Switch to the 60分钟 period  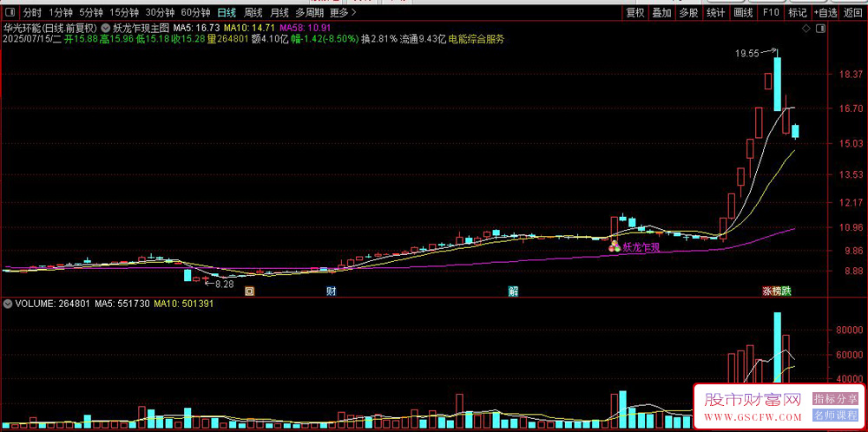pyautogui.click(x=196, y=12)
